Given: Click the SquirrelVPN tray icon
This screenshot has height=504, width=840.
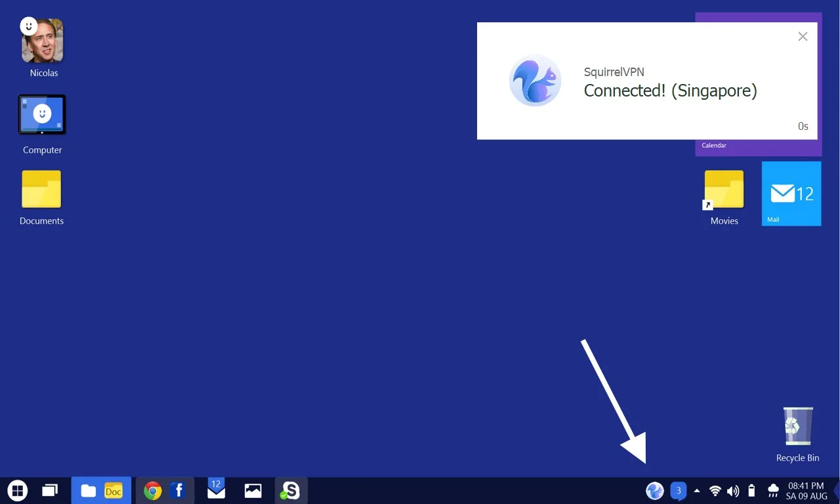Looking at the screenshot, I should click(x=655, y=490).
